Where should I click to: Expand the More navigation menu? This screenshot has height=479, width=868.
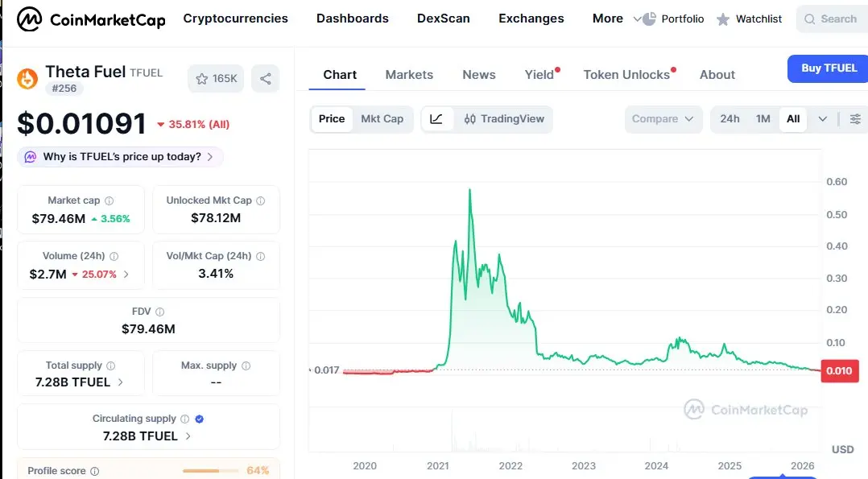click(x=616, y=19)
